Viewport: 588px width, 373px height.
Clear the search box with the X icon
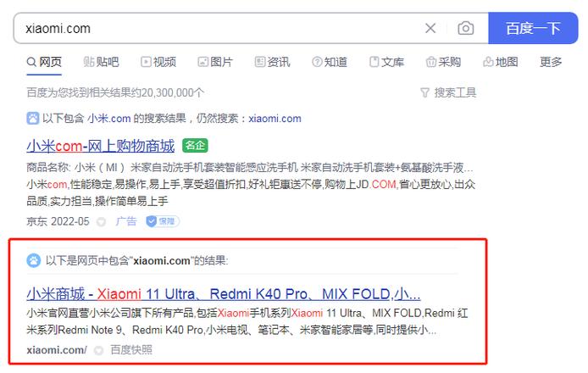click(430, 28)
